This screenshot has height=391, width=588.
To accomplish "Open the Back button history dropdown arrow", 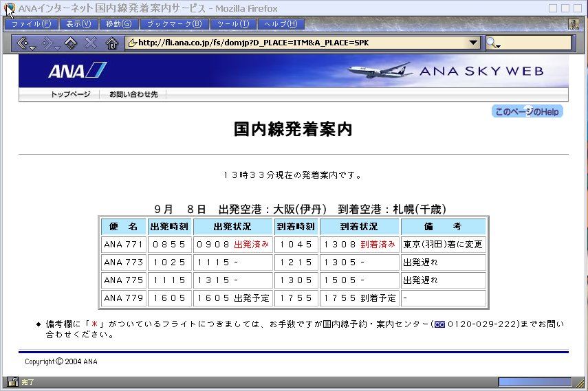I will point(33,47).
